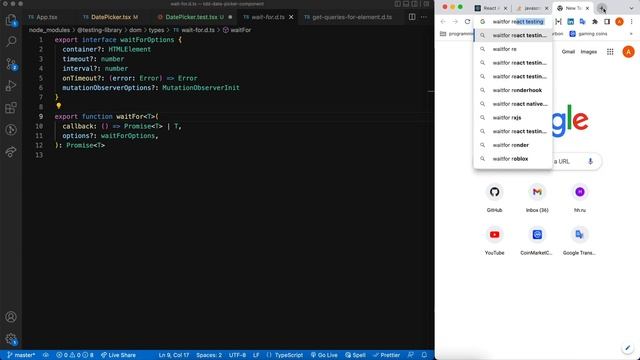Click the Chrome address bar input
The image size is (640, 360).
coord(518,22)
